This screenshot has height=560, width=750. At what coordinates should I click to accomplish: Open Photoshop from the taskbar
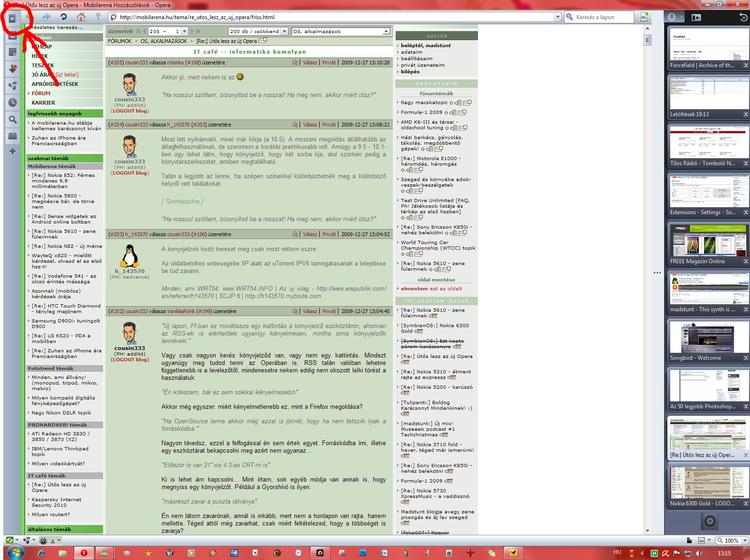tap(363, 553)
